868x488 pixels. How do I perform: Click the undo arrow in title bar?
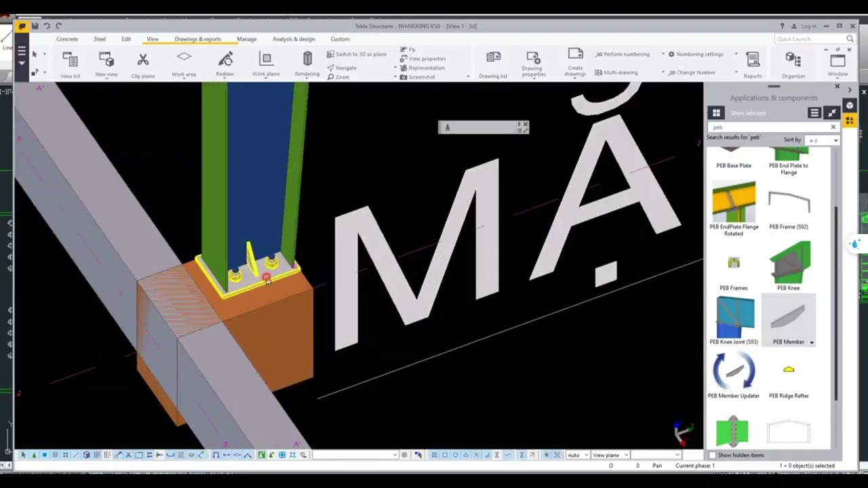[47, 26]
